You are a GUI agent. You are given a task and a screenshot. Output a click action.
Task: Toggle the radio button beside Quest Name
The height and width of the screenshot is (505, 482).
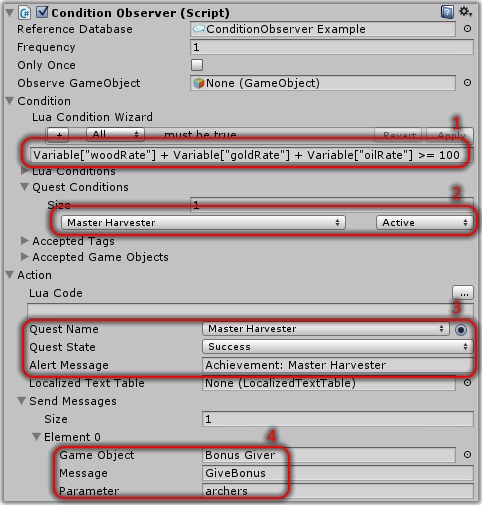pos(461,330)
